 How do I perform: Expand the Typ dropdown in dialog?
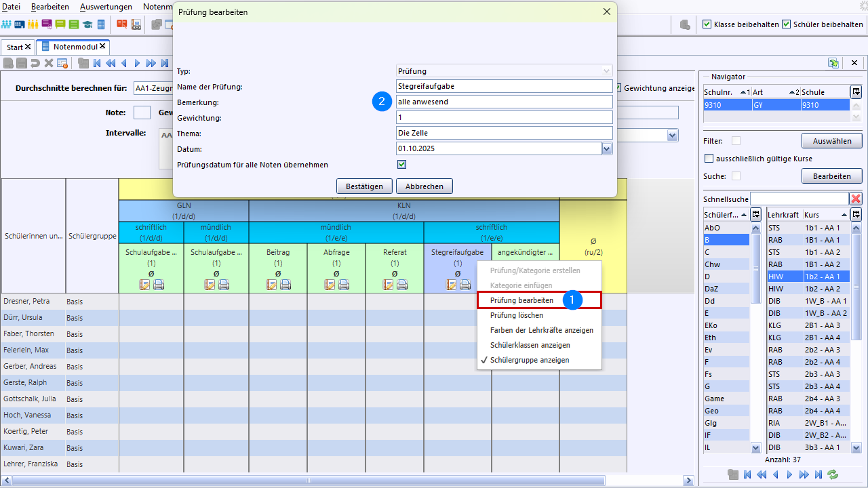tap(606, 71)
